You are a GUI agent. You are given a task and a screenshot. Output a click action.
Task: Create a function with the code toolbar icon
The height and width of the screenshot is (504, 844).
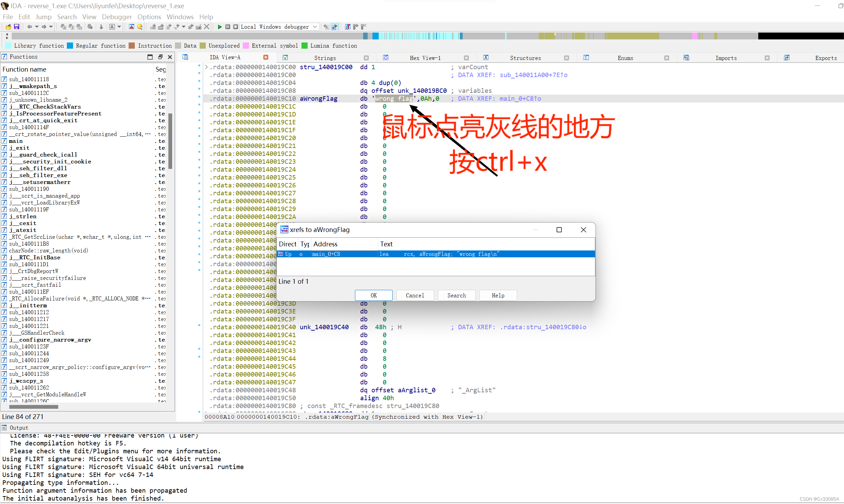[x=153, y=27]
